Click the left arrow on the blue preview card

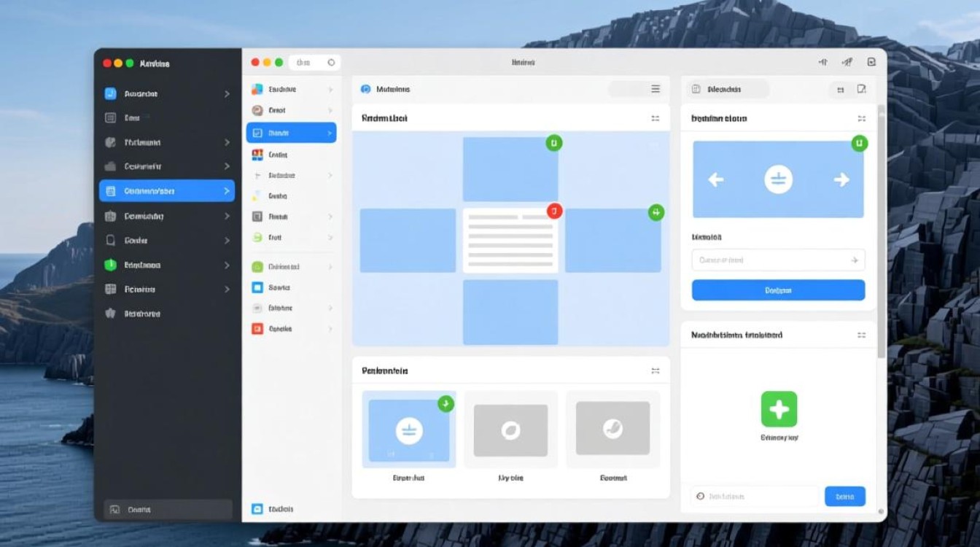click(x=716, y=179)
